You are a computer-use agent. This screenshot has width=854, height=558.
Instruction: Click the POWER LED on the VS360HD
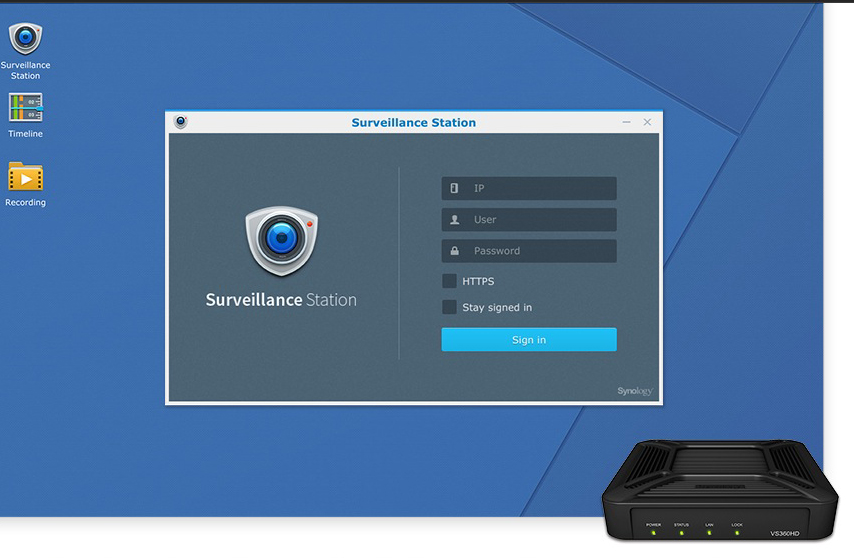(653, 532)
